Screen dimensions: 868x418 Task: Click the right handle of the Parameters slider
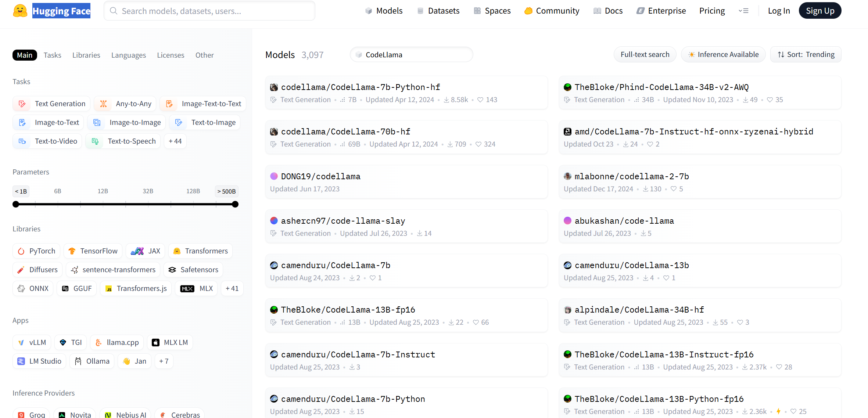click(235, 204)
